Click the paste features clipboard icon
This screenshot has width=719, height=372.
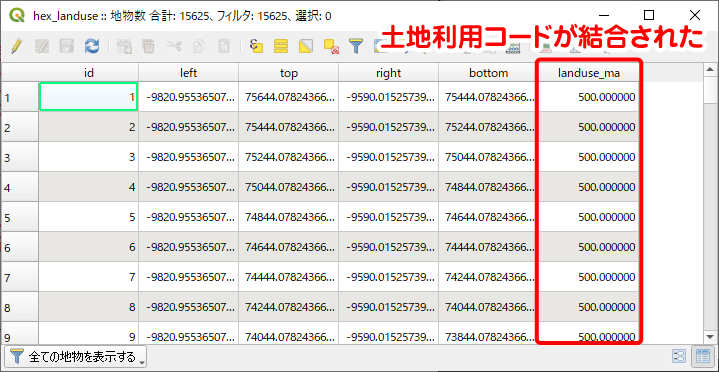(224, 45)
